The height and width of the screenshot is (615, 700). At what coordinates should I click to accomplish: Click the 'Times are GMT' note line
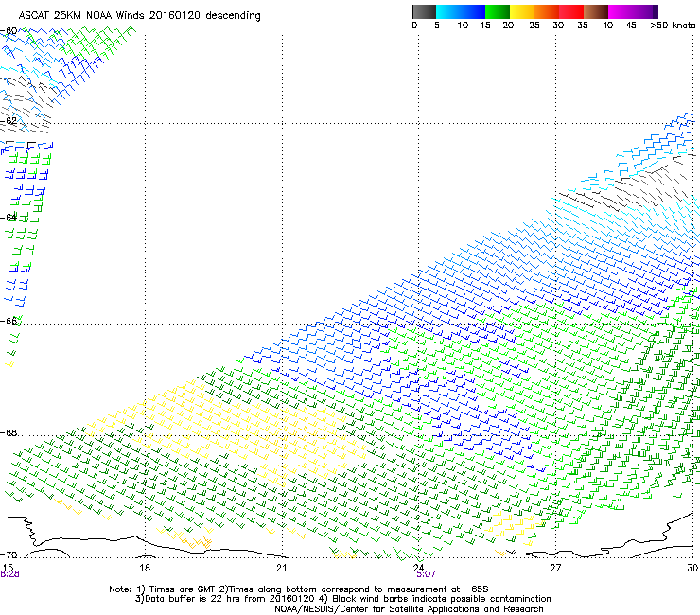click(299, 589)
